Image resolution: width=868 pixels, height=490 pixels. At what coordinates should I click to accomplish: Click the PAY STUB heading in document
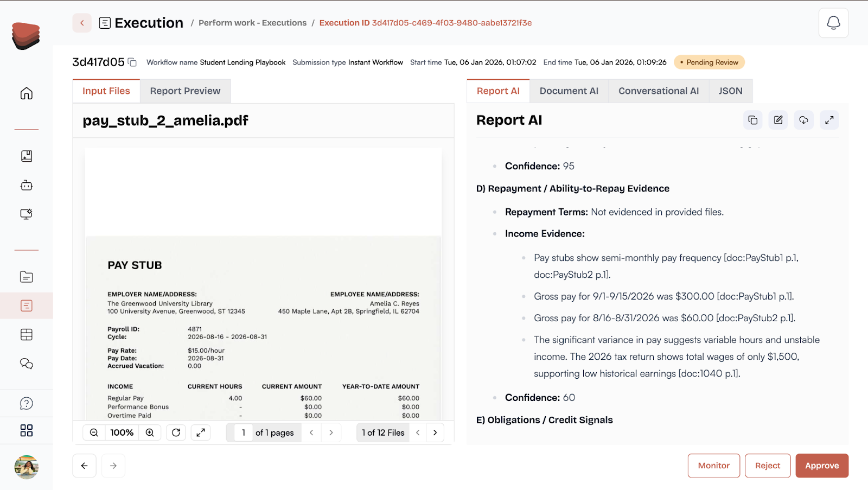pyautogui.click(x=135, y=265)
